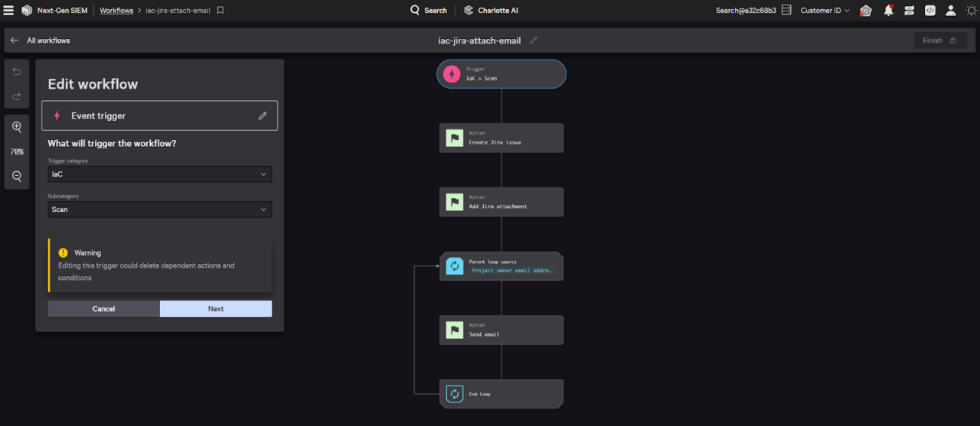Zoom out on the workflow canvas

click(x=17, y=177)
